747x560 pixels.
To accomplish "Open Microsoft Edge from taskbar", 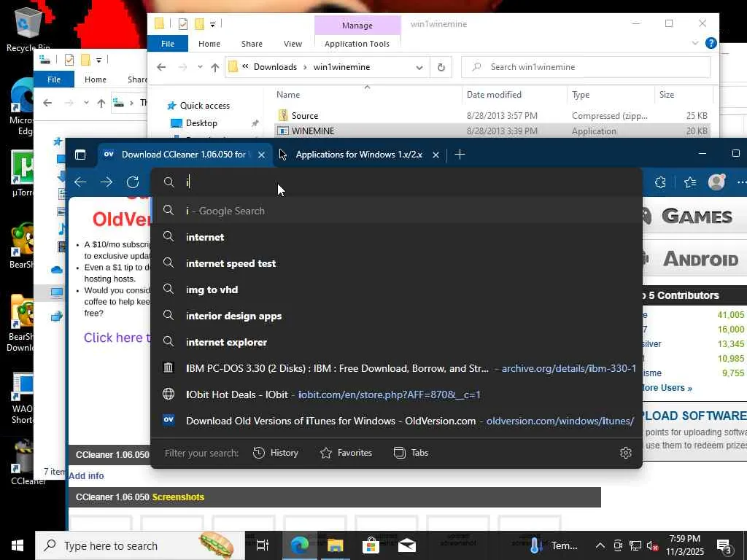I will click(x=299, y=545).
